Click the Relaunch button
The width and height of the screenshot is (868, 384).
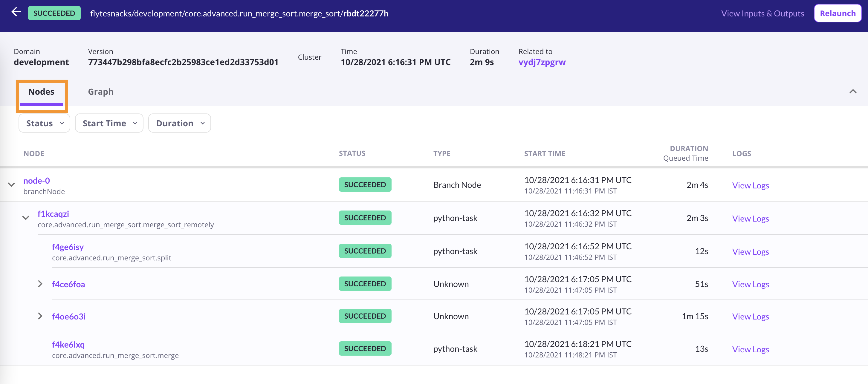click(x=837, y=13)
